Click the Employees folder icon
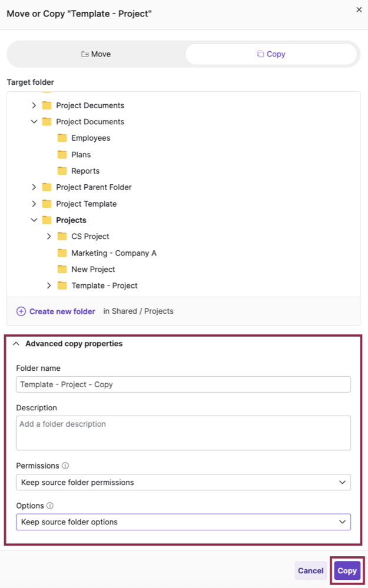 (62, 138)
